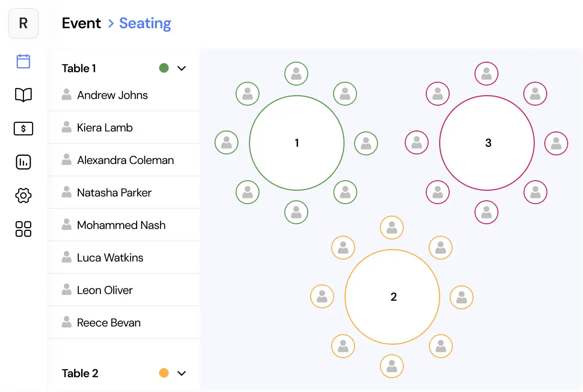Select the green round table numbered 1
This screenshot has height=392, width=583.
[297, 143]
